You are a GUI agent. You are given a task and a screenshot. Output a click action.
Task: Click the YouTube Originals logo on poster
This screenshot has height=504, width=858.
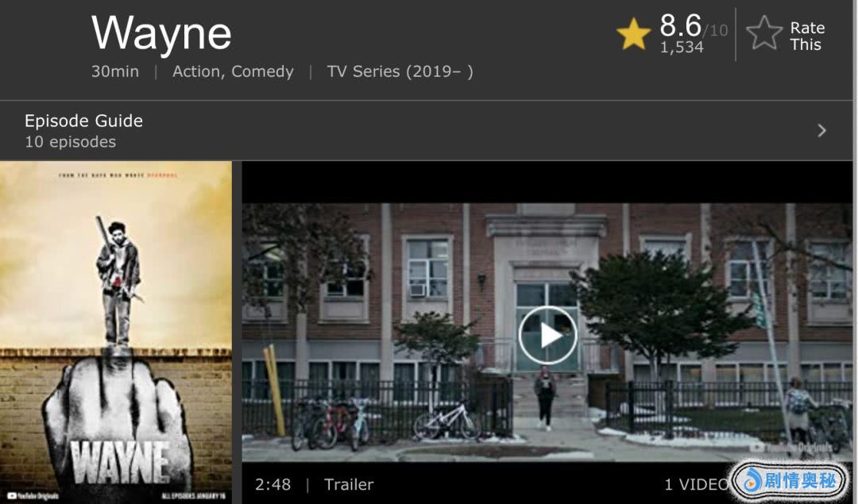(x=33, y=496)
